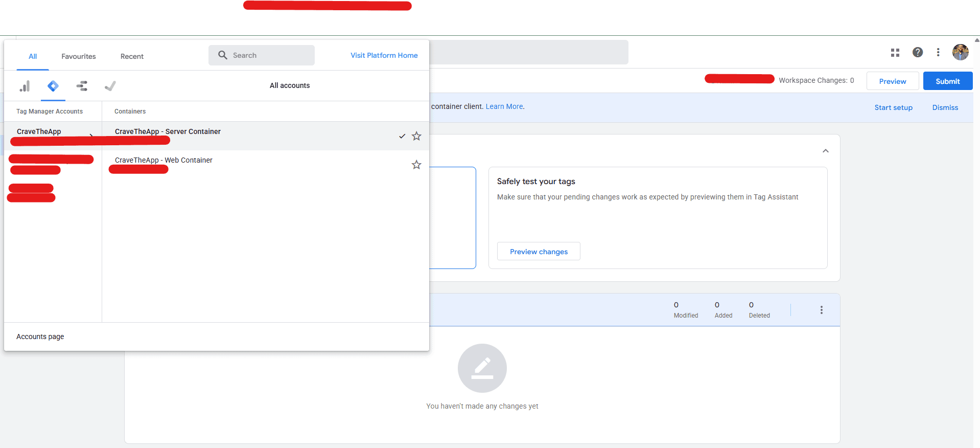Viewport: 980px width, 448px height.
Task: Expand the CraveTheApp account arrow
Action: click(x=91, y=136)
